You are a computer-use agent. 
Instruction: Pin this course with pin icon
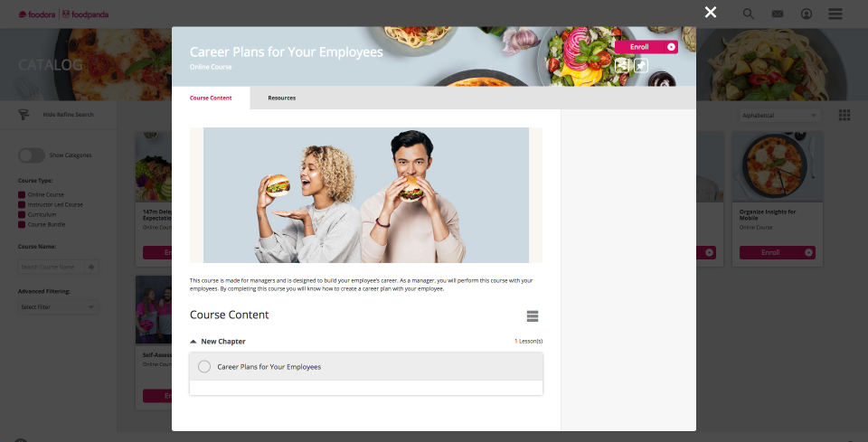(x=640, y=66)
